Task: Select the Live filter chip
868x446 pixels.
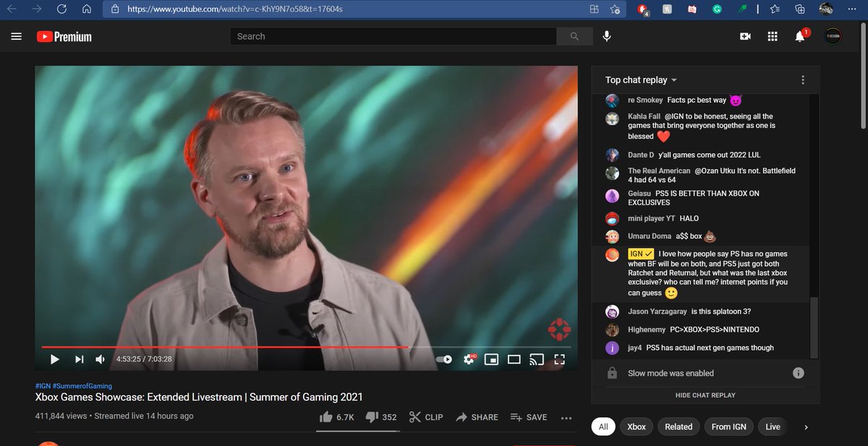Action: (773, 426)
